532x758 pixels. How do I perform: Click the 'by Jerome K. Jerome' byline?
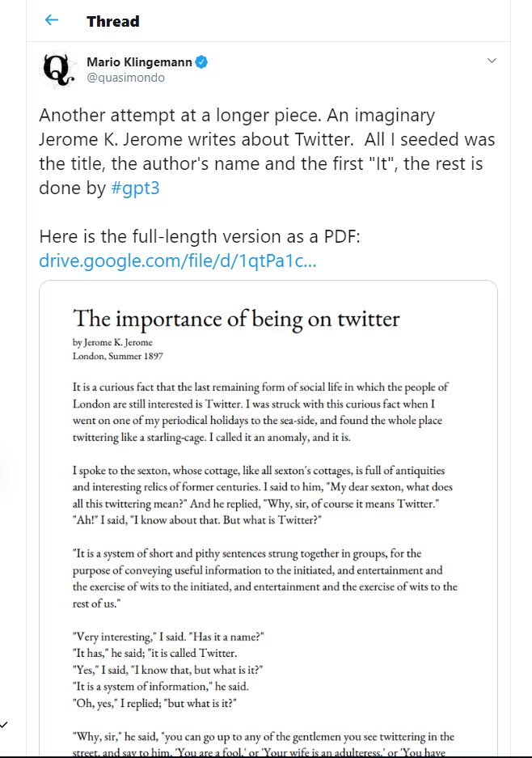[x=112, y=341]
